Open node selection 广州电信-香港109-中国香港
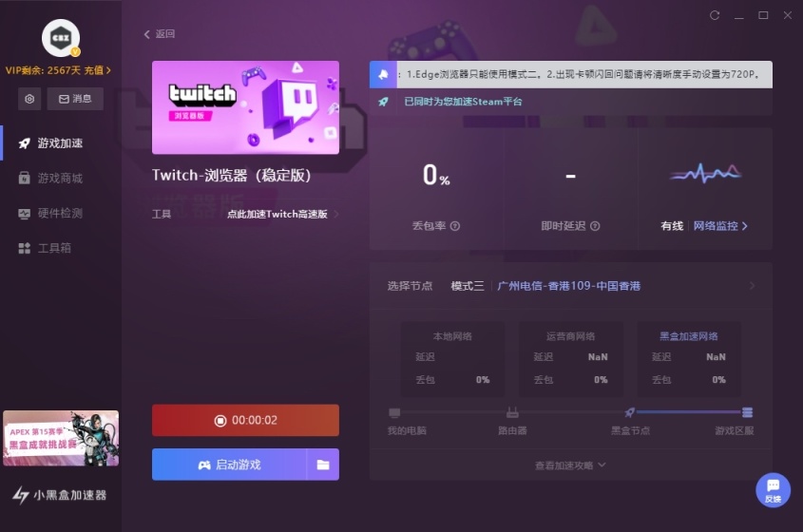Screen dimensions: 803x532 click(568, 286)
